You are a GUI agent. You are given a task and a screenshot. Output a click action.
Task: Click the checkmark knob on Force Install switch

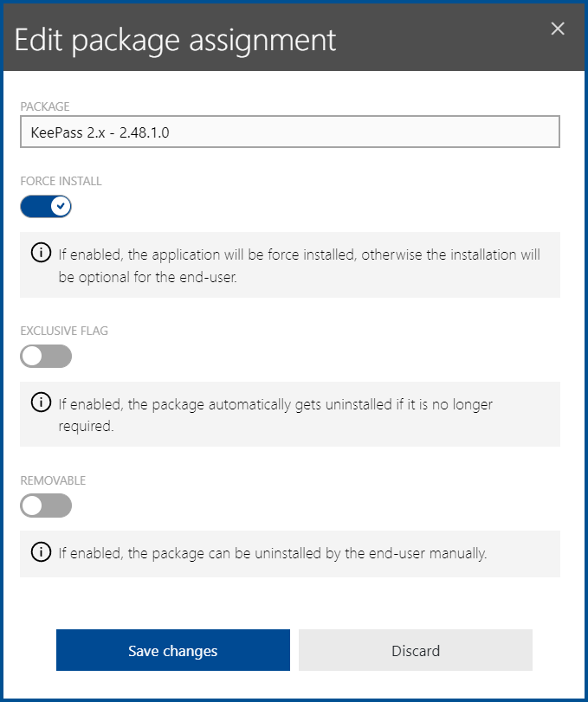tap(60, 207)
